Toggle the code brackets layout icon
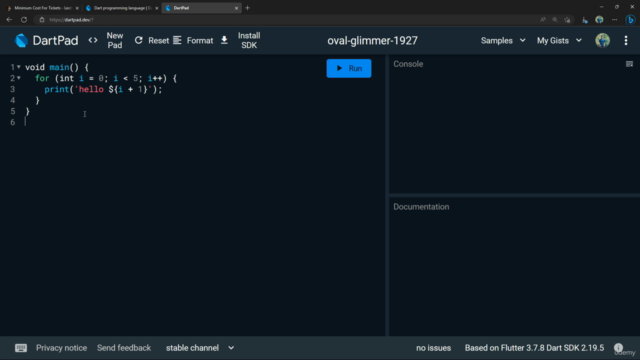This screenshot has width=640, height=360. coord(93,40)
